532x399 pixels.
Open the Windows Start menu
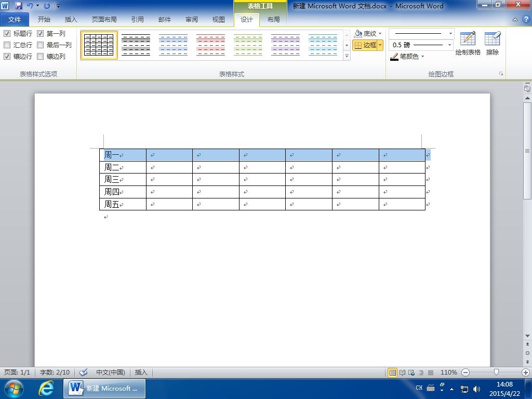click(x=14, y=389)
